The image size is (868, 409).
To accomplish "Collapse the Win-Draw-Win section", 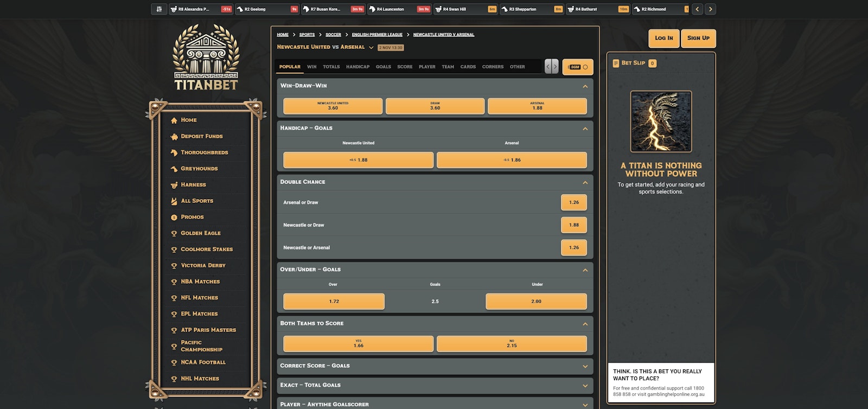I will (x=585, y=86).
